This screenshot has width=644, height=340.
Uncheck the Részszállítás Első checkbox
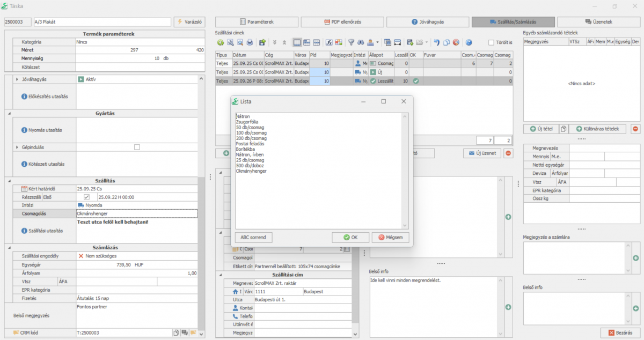point(86,197)
